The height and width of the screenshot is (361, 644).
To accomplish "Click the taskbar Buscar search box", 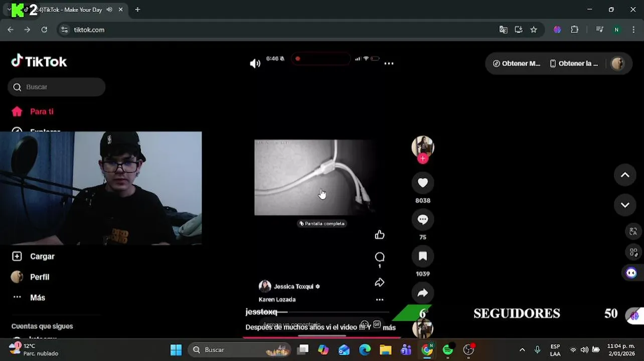I will click(x=240, y=349).
